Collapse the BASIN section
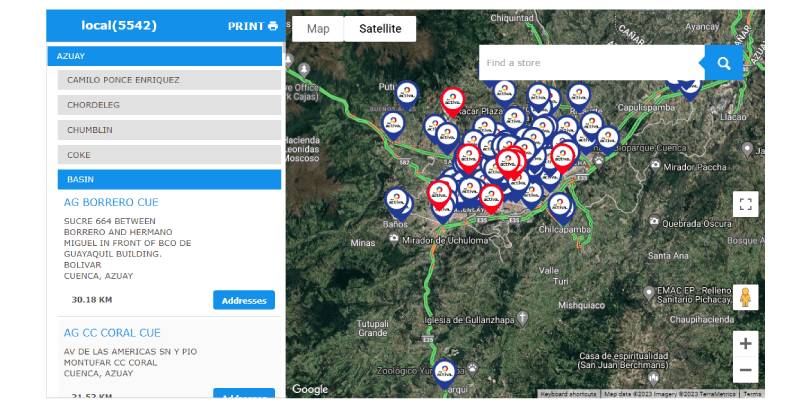Image resolution: width=810 pixels, height=405 pixels. click(169, 180)
